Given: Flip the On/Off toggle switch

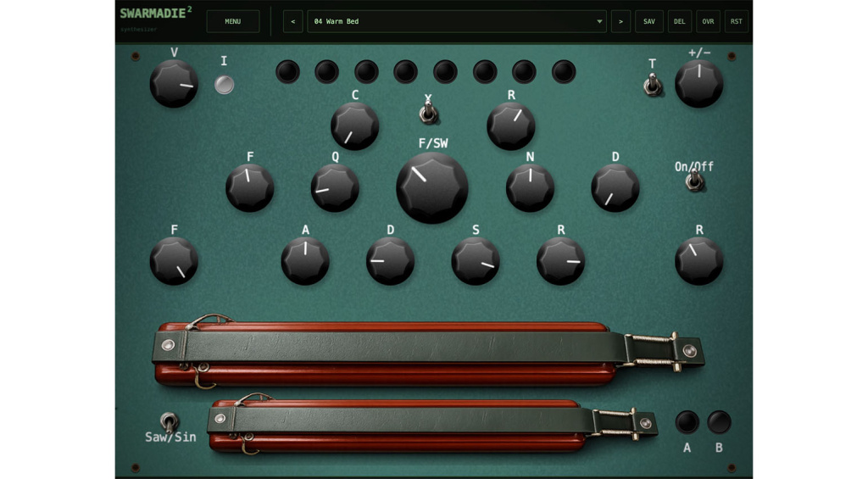Looking at the screenshot, I should pos(694,180).
